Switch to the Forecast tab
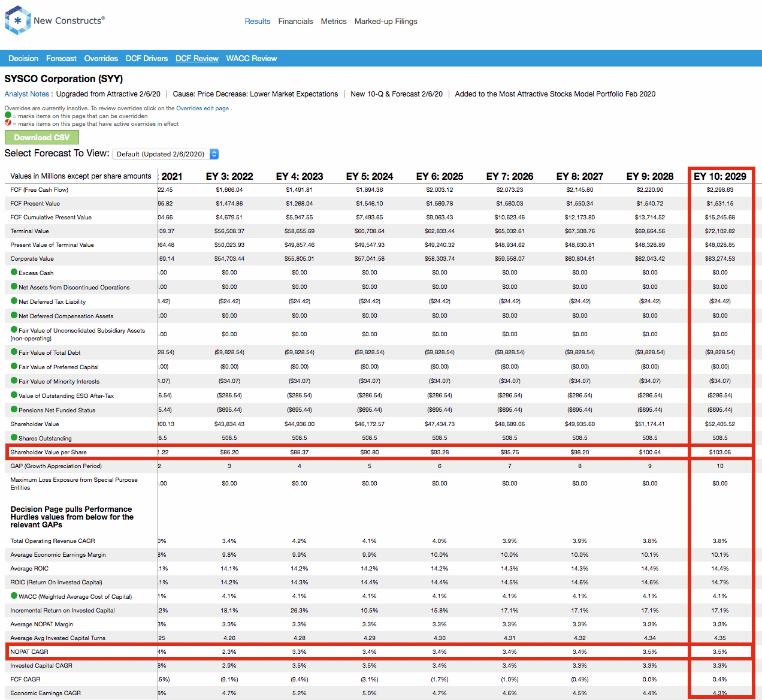Viewport: 762px width, 700px height. pyautogui.click(x=61, y=58)
